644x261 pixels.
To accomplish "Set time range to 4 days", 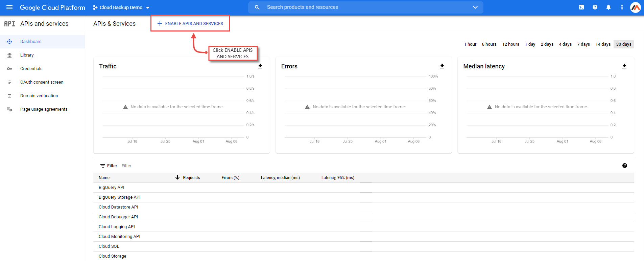I will 565,44.
